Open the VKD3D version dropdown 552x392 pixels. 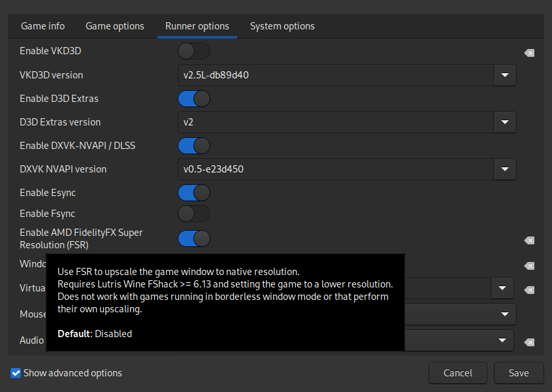tap(504, 75)
